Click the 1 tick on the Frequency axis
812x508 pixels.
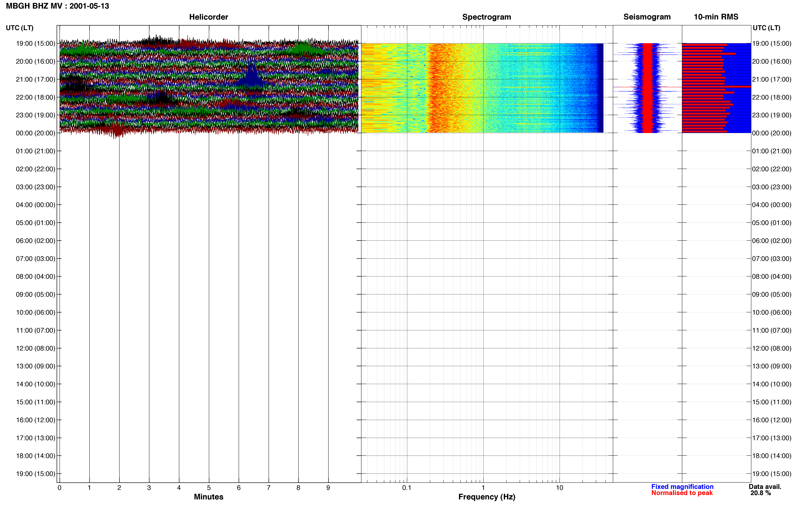point(483,487)
